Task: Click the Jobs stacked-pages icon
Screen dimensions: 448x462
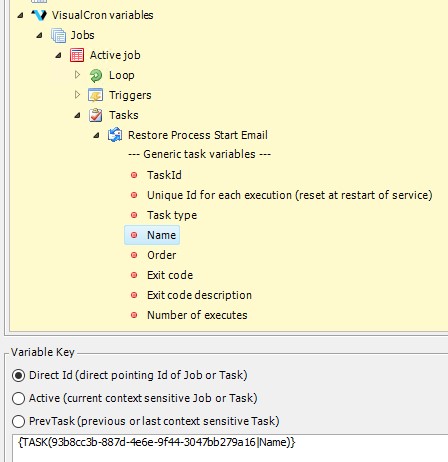Action: [x=58, y=35]
